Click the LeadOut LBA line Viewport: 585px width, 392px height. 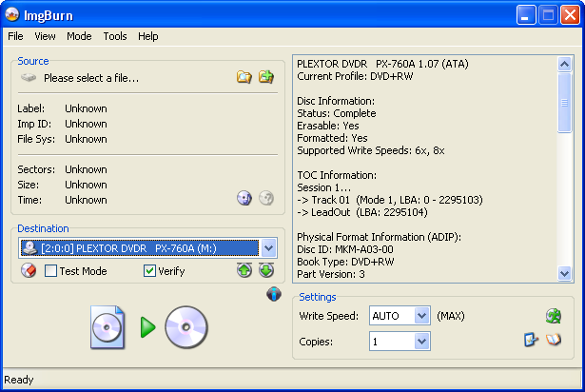click(x=361, y=212)
